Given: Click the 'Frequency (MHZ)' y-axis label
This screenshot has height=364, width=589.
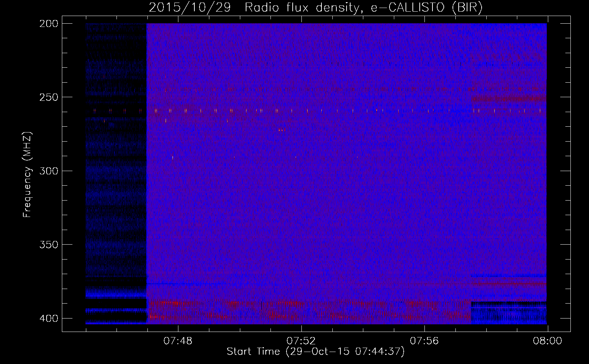Looking at the screenshot, I should tap(27, 174).
